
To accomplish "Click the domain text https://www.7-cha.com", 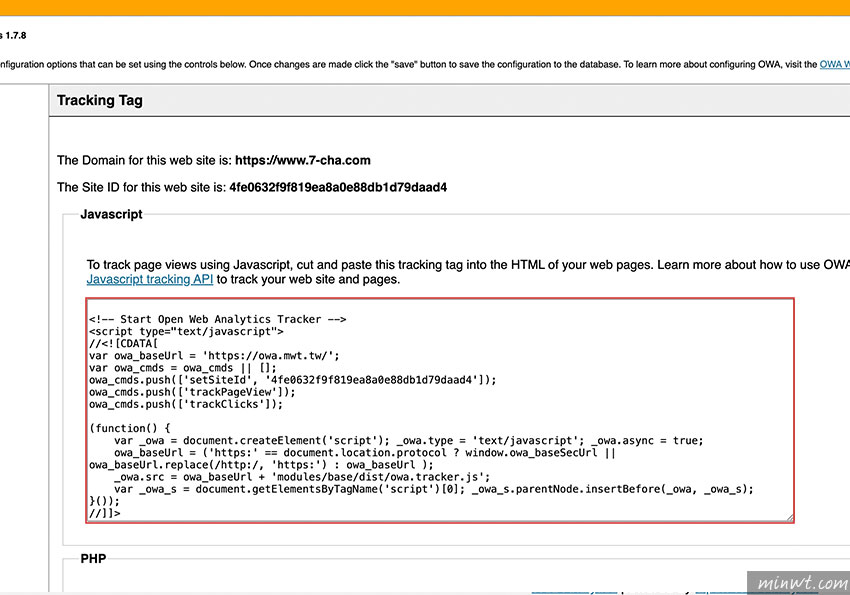I will (x=302, y=160).
